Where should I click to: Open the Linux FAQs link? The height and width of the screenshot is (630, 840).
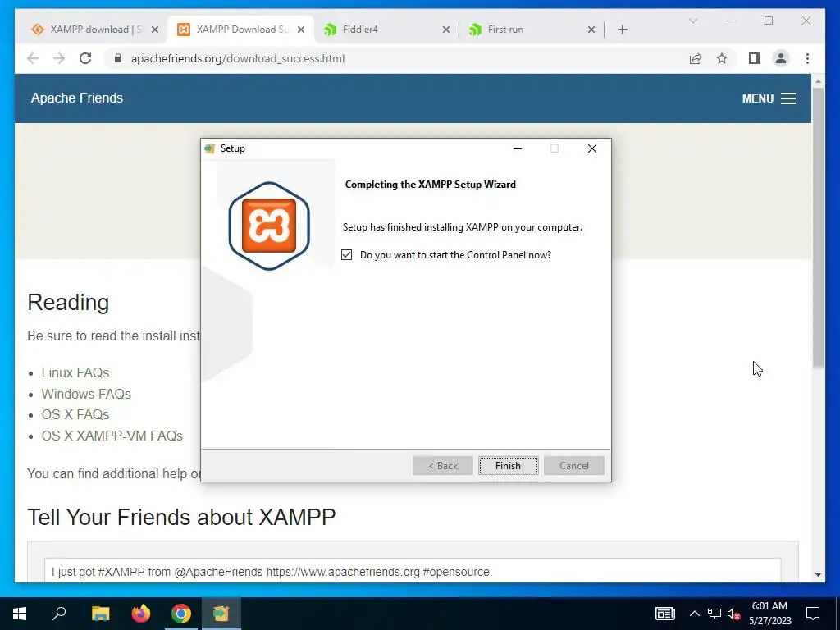click(x=75, y=372)
